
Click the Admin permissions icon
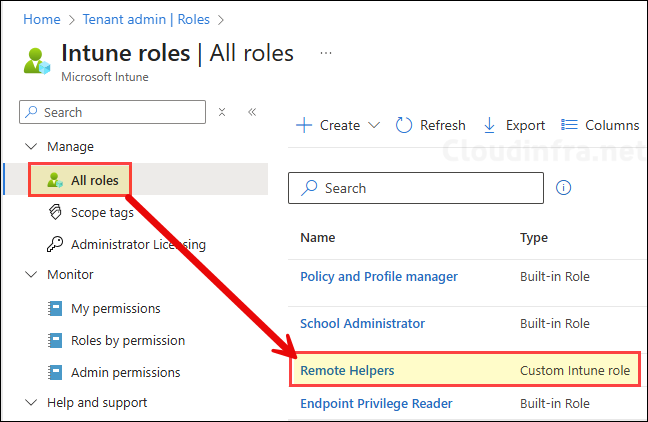(x=55, y=372)
